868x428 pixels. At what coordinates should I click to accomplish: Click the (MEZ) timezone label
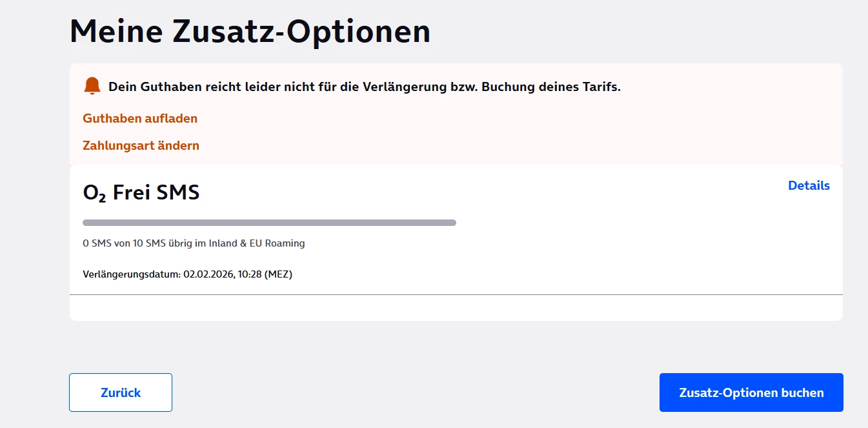[278, 274]
